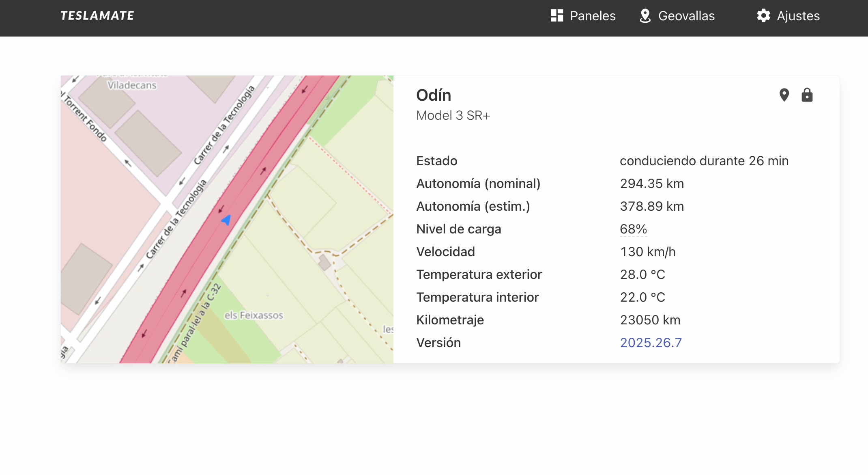Click the location pin icon on Odín card
Viewport: 868px width, 475px height.
click(x=784, y=95)
